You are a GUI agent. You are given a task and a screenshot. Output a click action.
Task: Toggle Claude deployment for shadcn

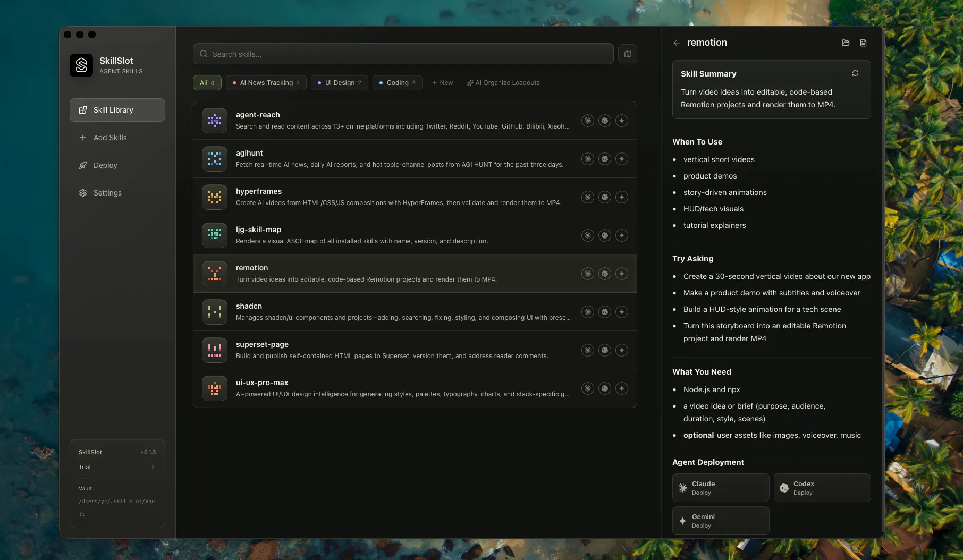(587, 312)
